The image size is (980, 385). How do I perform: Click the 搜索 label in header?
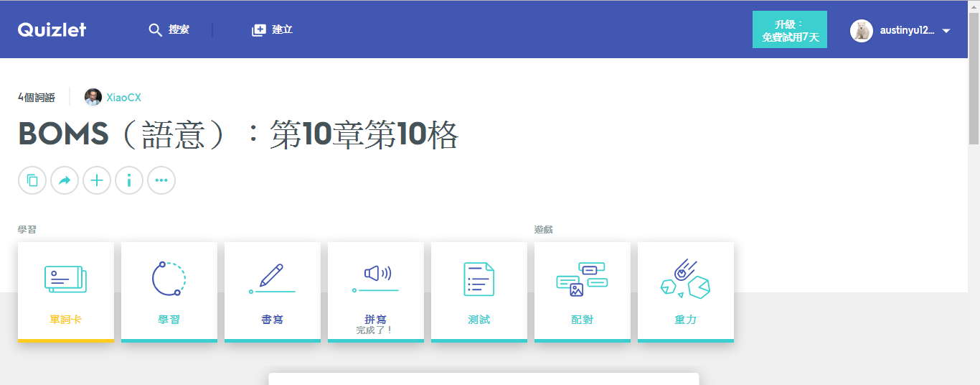179,30
